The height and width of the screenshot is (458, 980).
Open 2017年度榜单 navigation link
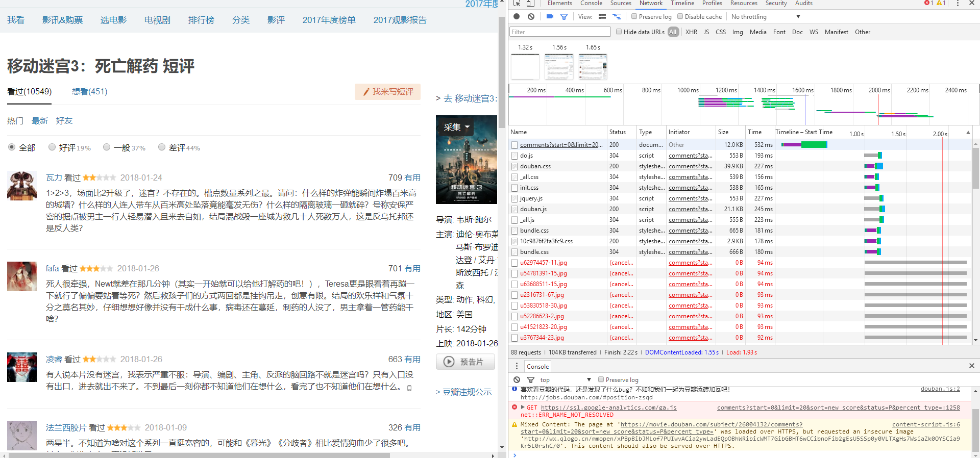pos(329,20)
